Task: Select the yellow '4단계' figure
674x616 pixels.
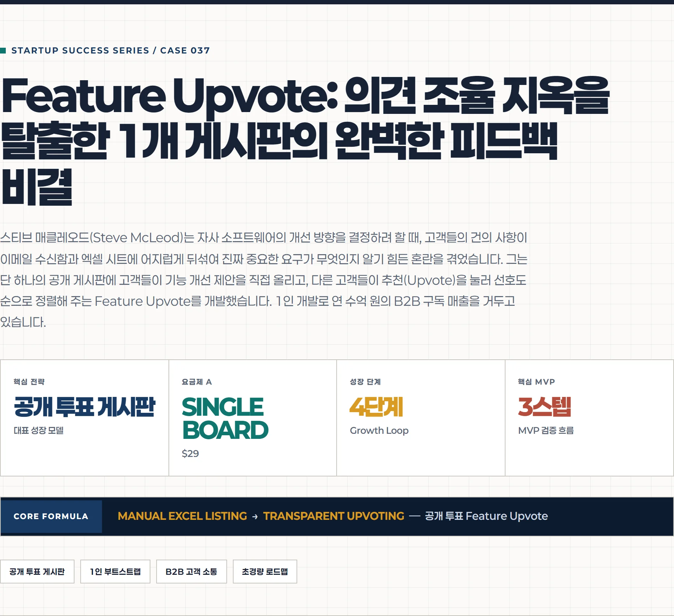Action: (x=376, y=407)
